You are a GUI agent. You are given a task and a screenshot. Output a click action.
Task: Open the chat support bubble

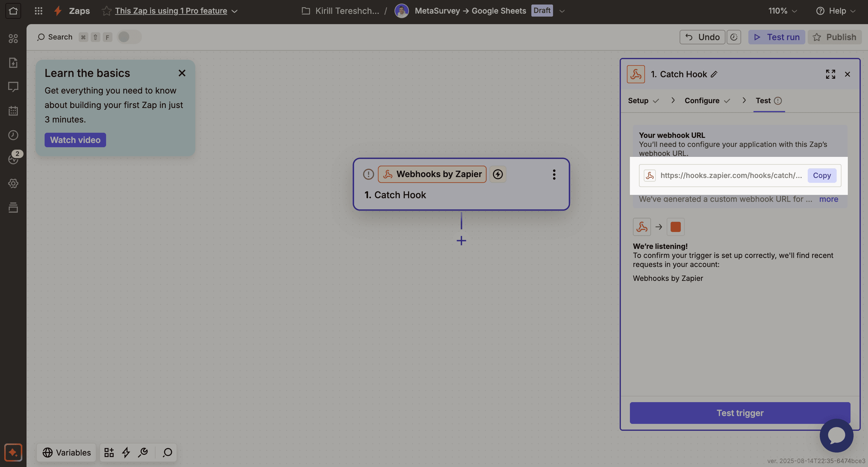[836, 436]
